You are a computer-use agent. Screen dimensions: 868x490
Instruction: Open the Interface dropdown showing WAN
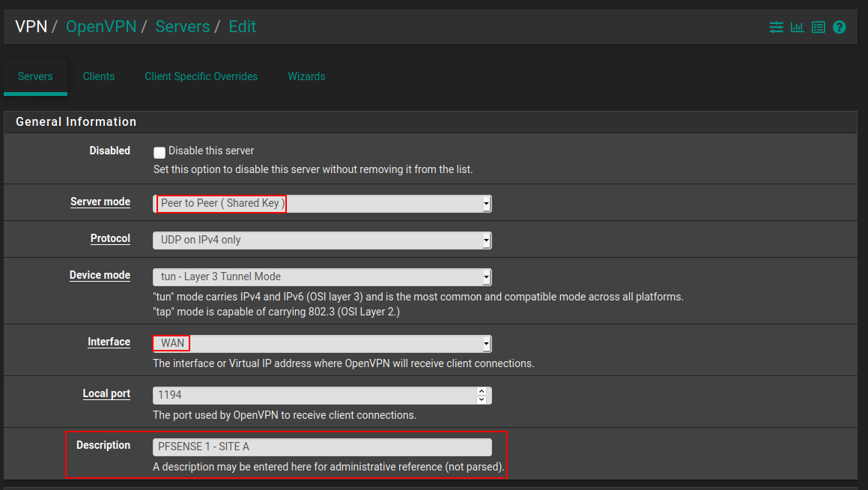click(x=322, y=344)
